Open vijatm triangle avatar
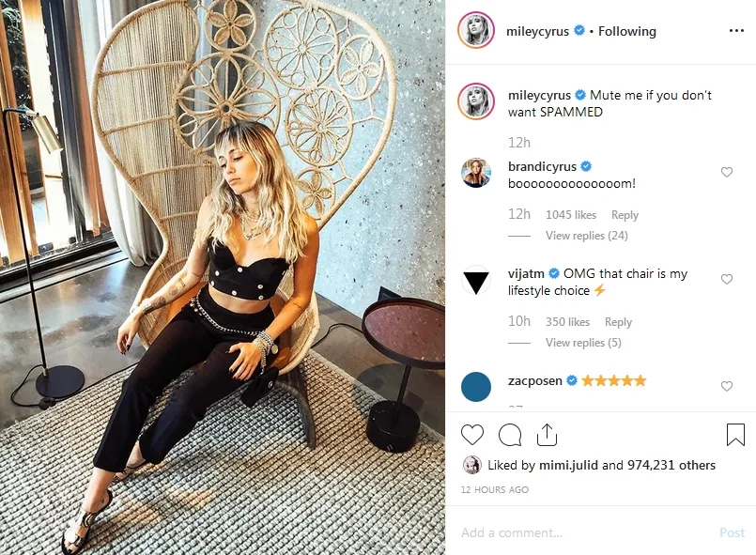 (x=476, y=280)
